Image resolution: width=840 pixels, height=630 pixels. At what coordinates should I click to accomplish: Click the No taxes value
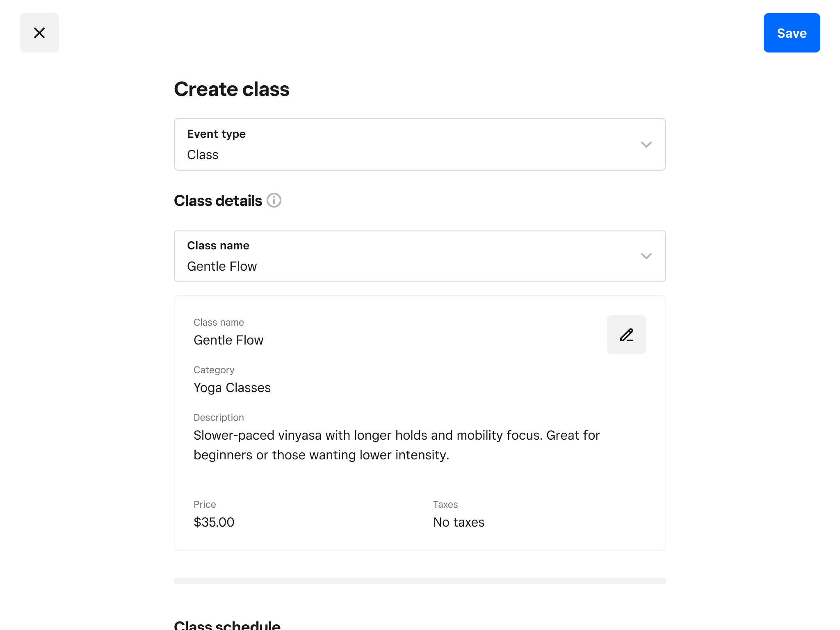click(x=459, y=522)
